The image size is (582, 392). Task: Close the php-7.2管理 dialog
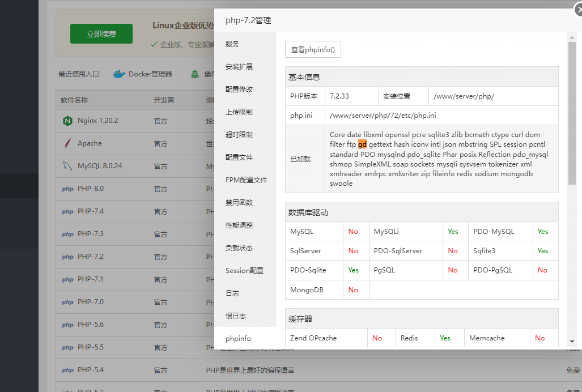(579, 10)
